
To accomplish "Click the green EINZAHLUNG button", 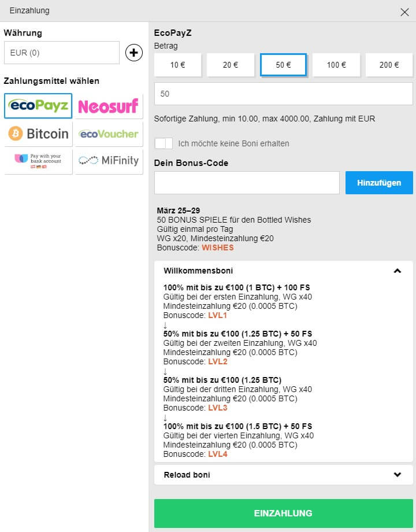I will point(283,513).
